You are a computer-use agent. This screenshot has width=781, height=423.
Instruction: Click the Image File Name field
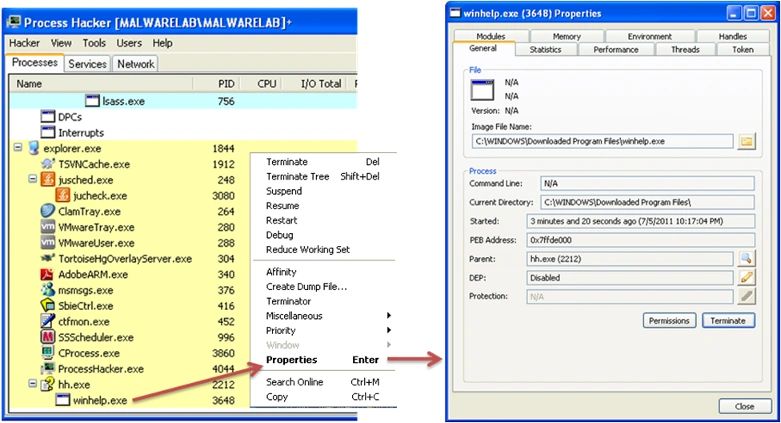point(602,141)
